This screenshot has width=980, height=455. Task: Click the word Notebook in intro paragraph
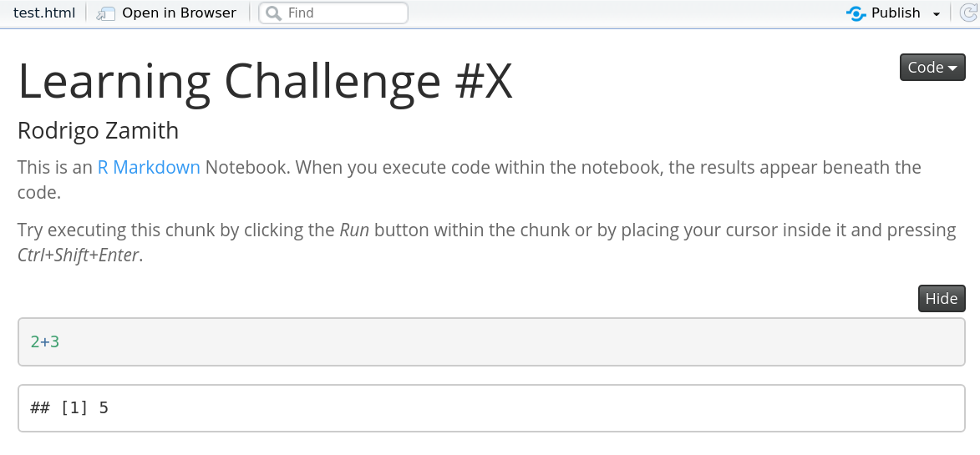point(246,167)
